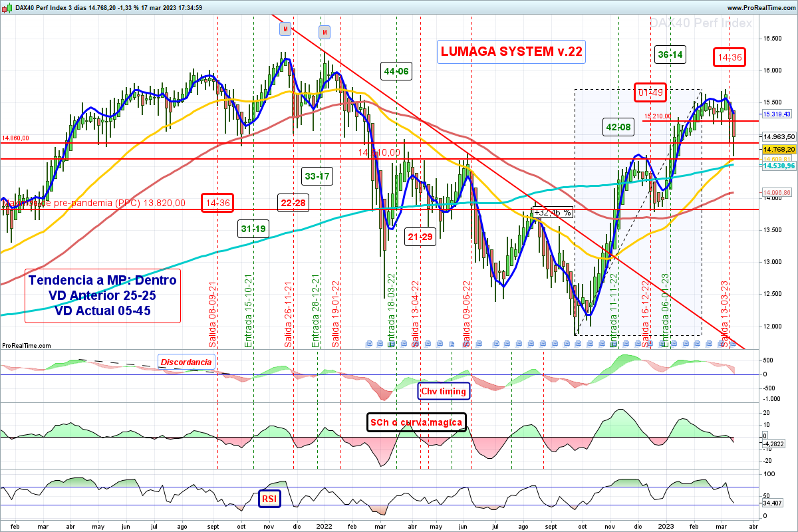Click the first gray M marker
Screen dimensions: 798x532
285,29
